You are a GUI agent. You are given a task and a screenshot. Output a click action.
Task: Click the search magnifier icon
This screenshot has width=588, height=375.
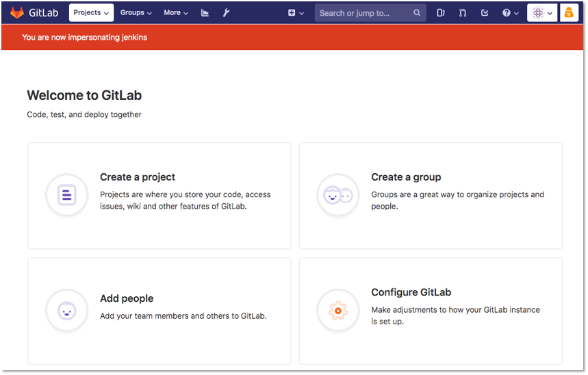(417, 13)
